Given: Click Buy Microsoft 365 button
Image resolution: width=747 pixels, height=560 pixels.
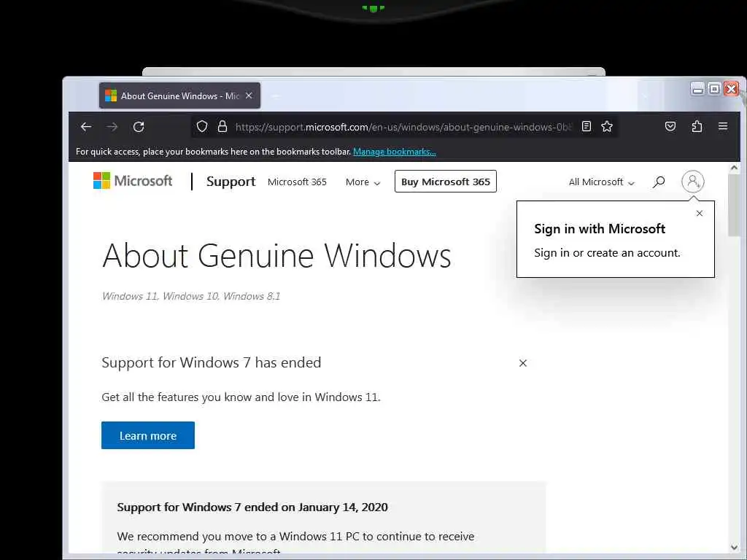Looking at the screenshot, I should [446, 182].
